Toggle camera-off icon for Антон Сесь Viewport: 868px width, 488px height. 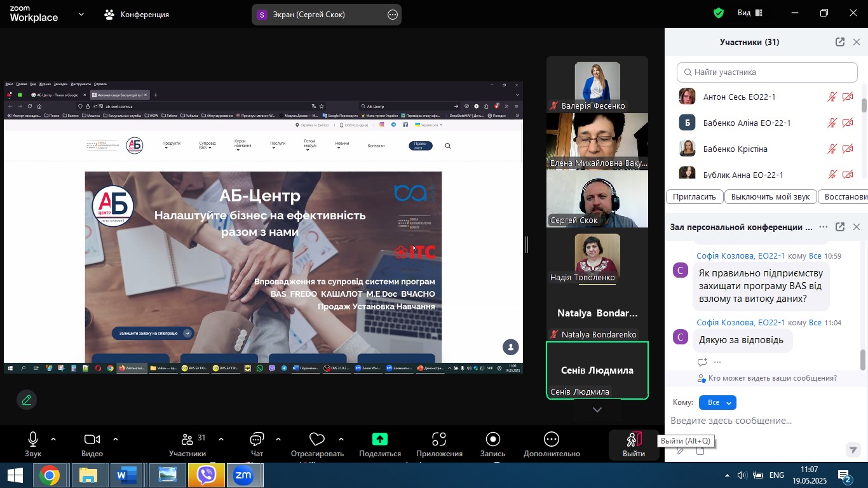[x=848, y=97]
